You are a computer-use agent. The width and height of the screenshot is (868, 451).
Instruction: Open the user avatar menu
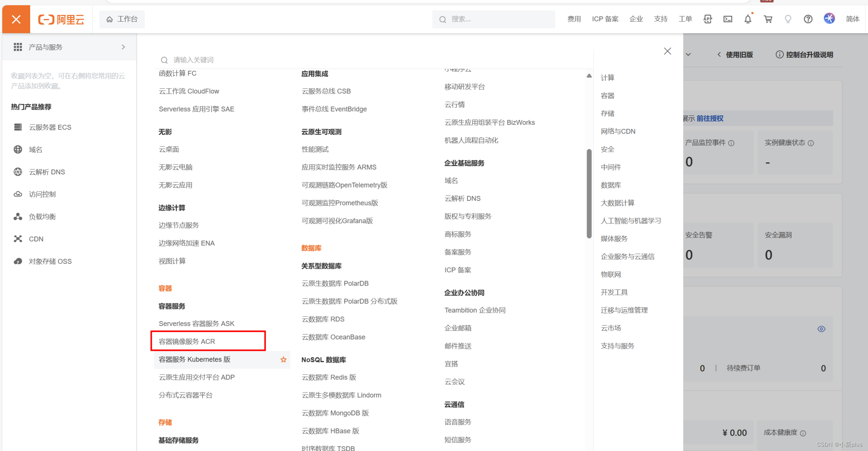829,18
